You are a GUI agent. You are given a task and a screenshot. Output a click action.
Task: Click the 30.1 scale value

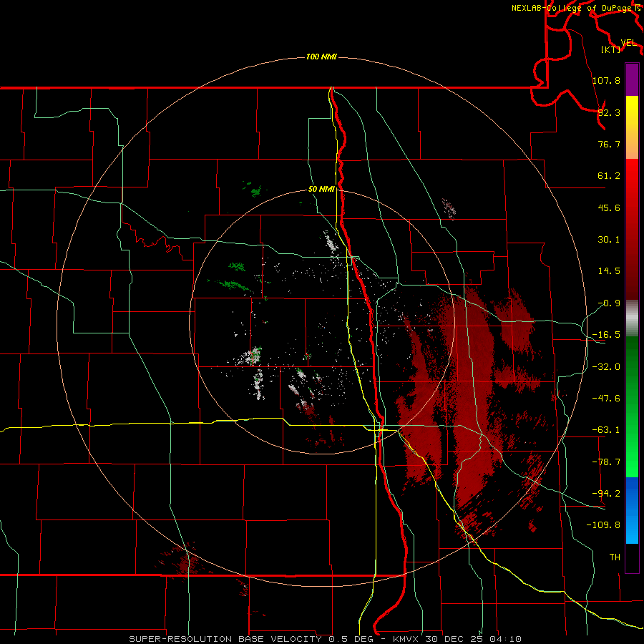pyautogui.click(x=609, y=240)
